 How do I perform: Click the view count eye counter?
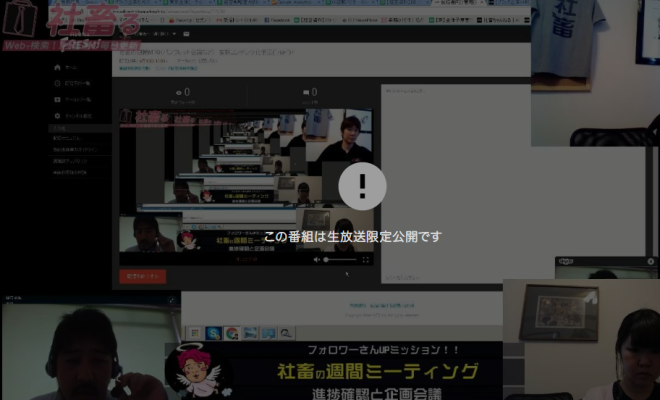[x=183, y=92]
